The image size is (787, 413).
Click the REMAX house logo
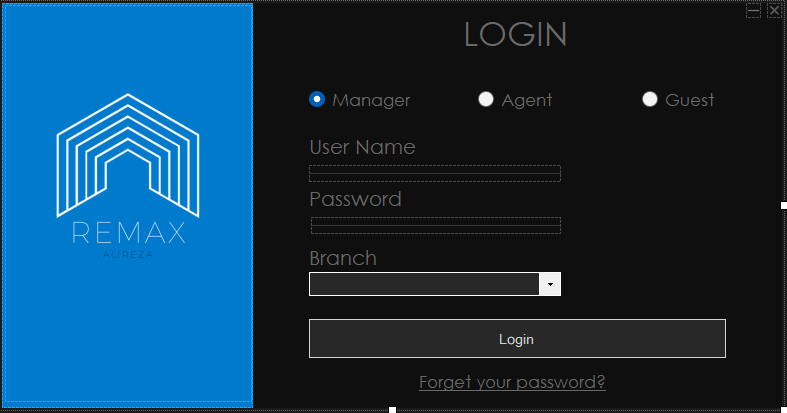click(x=128, y=156)
